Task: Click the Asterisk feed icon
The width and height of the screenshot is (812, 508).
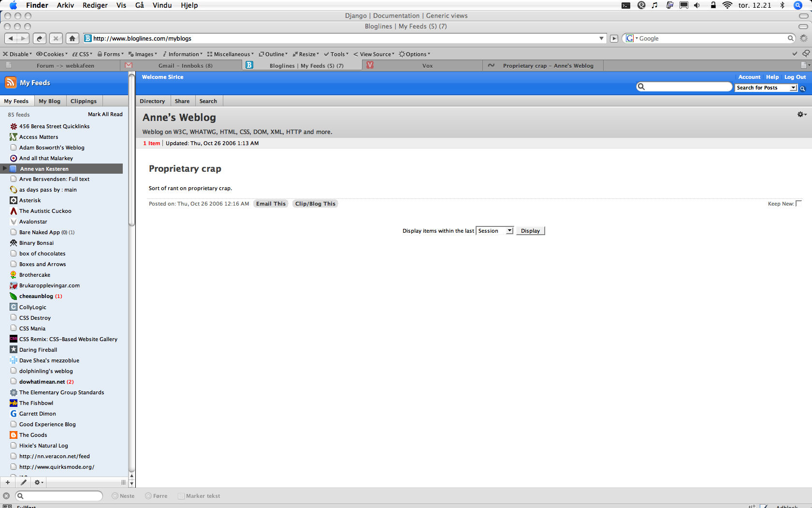Action: click(14, 200)
